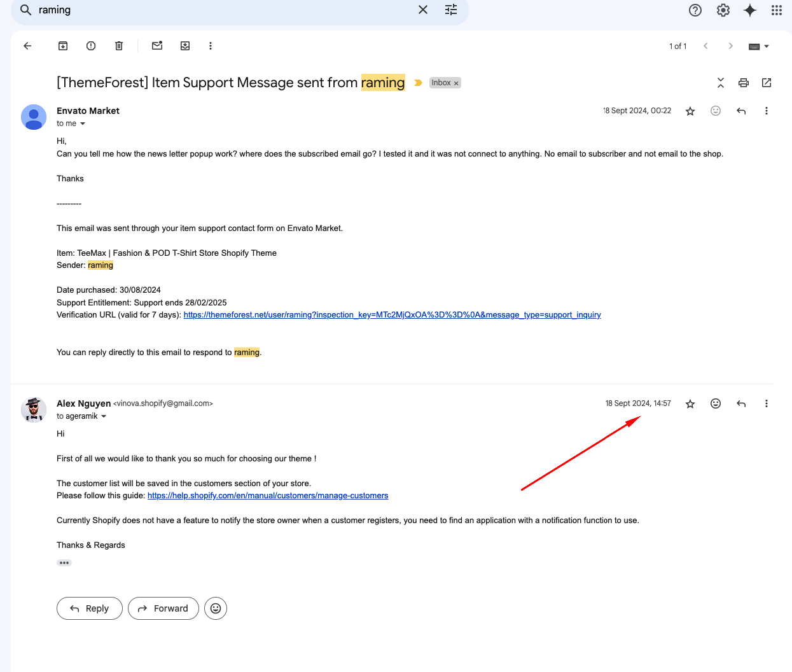The image size is (792, 672).
Task: Add emoji reaction to Alex Nguyen message
Action: click(x=716, y=403)
